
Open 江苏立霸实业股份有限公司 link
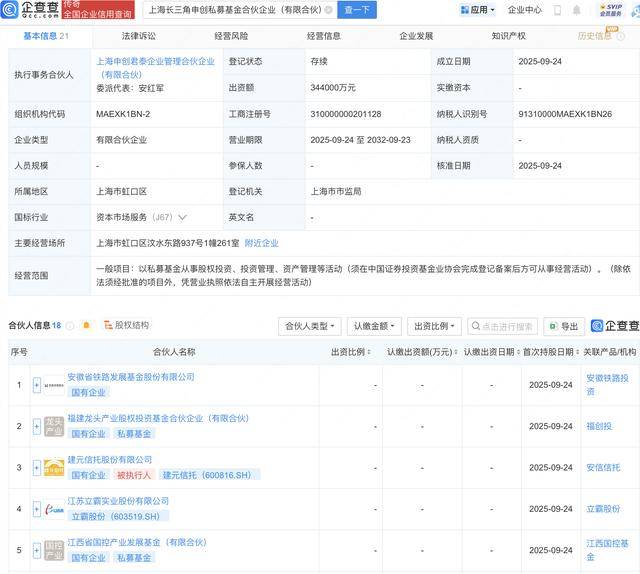[x=118, y=501]
